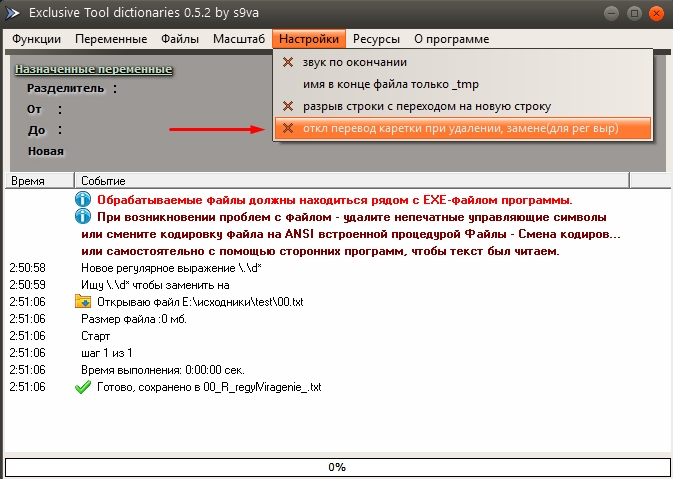Image resolution: width=673 pixels, height=479 pixels.
Task: Open the 'О программе' menu
Action: coord(451,39)
